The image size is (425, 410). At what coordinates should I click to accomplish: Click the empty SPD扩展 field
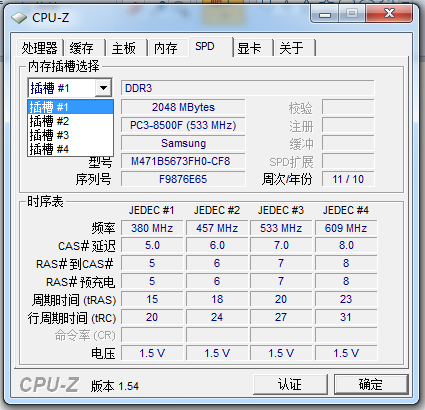pyautogui.click(x=348, y=161)
